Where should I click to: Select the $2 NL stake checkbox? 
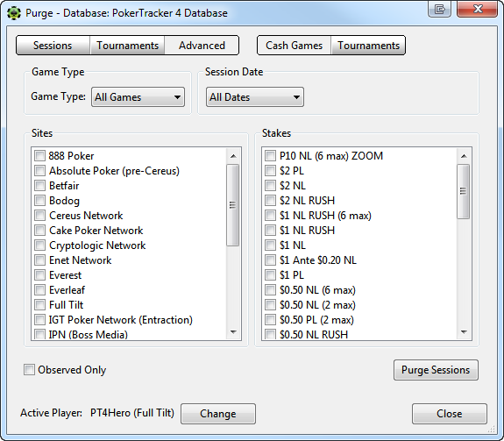270,186
